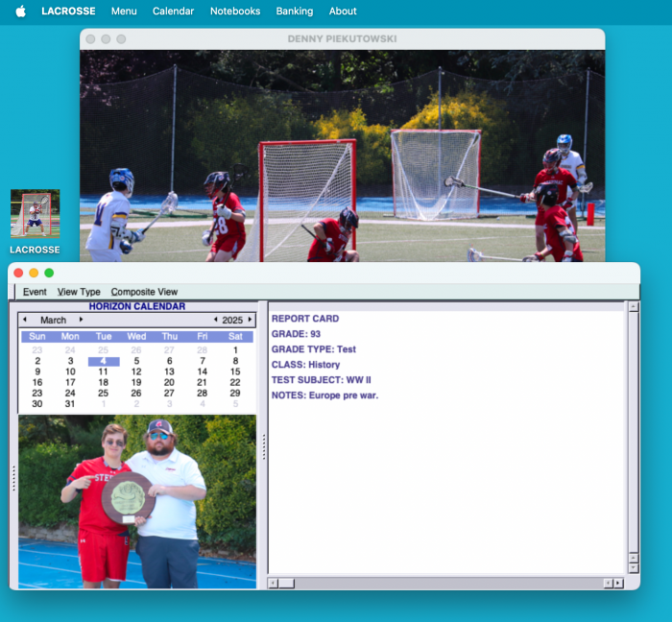The image size is (672, 622).
Task: Click the horizontal scrollbar left arrow
Action: coord(273,583)
